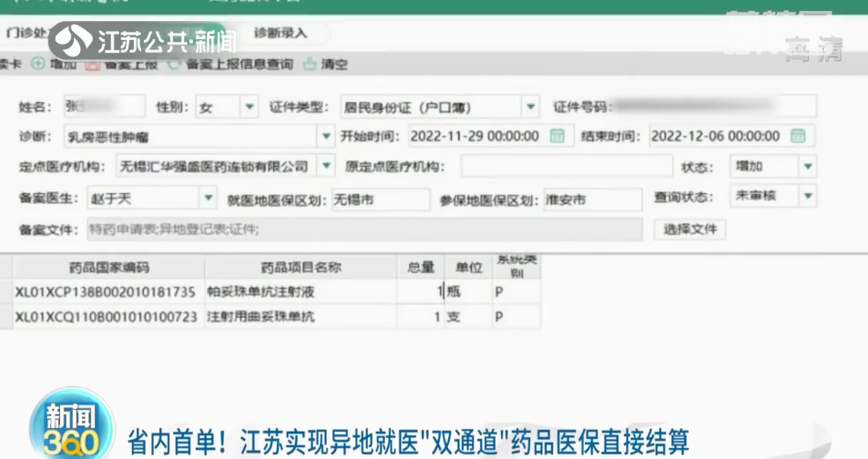868x459 pixels.
Task: Expand the 状态 dropdown showing 增加
Action: 807,167
